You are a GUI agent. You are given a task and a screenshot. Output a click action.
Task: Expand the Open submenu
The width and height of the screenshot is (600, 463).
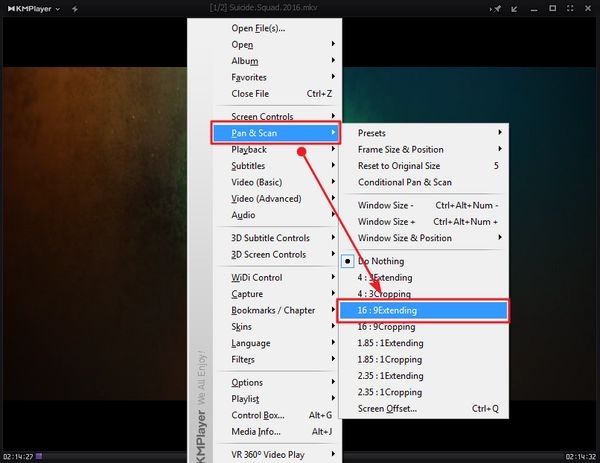[x=276, y=45]
